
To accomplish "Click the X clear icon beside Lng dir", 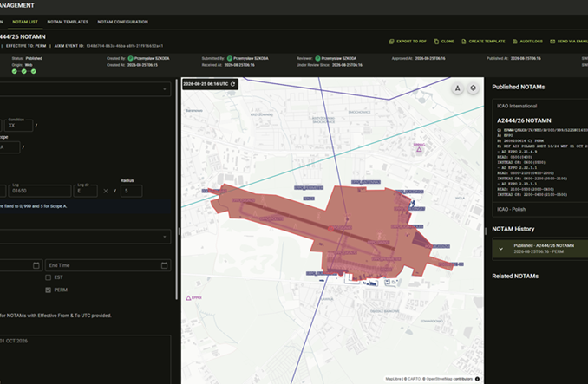I will [x=106, y=191].
